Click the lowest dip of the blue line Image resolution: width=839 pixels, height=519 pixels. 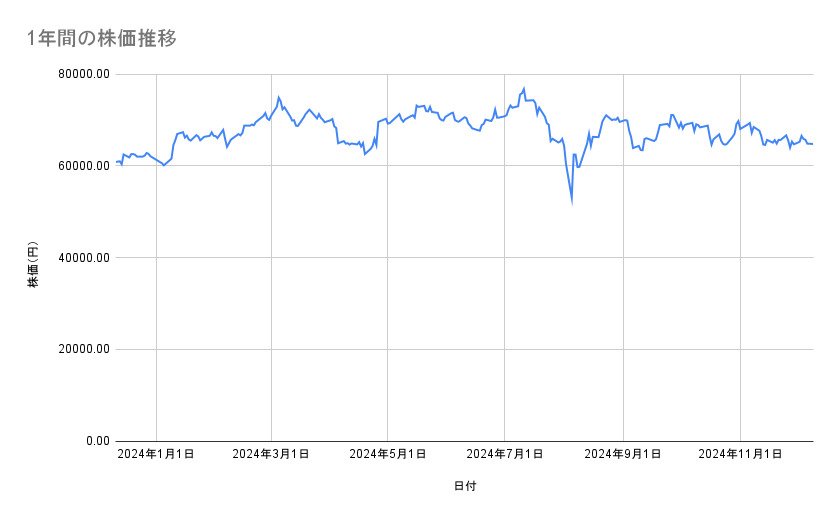572,201
